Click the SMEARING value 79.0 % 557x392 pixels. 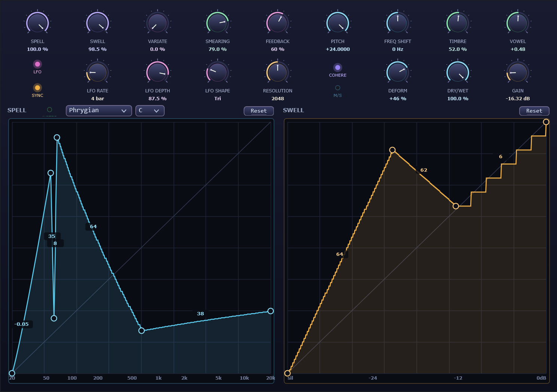tap(218, 49)
